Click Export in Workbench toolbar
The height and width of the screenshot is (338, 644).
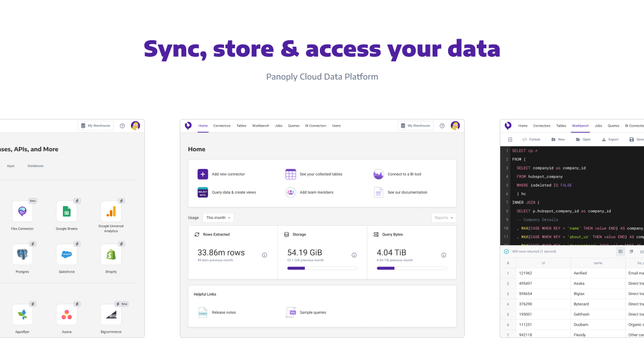pos(610,139)
